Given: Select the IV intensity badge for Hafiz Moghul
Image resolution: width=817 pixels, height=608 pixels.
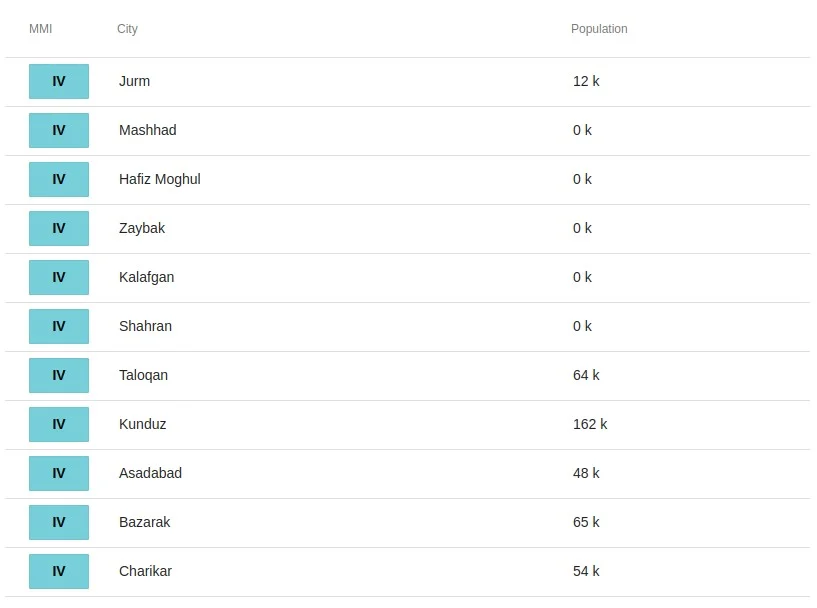Looking at the screenshot, I should (59, 179).
